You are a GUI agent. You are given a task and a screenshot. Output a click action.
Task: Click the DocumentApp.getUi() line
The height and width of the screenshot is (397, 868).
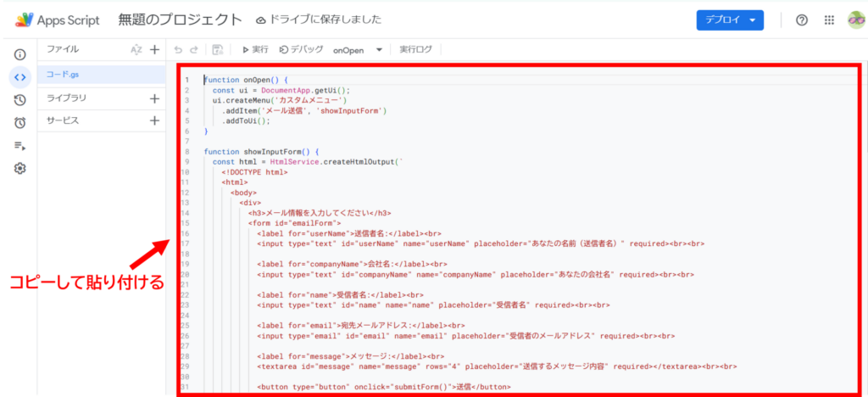tap(281, 90)
